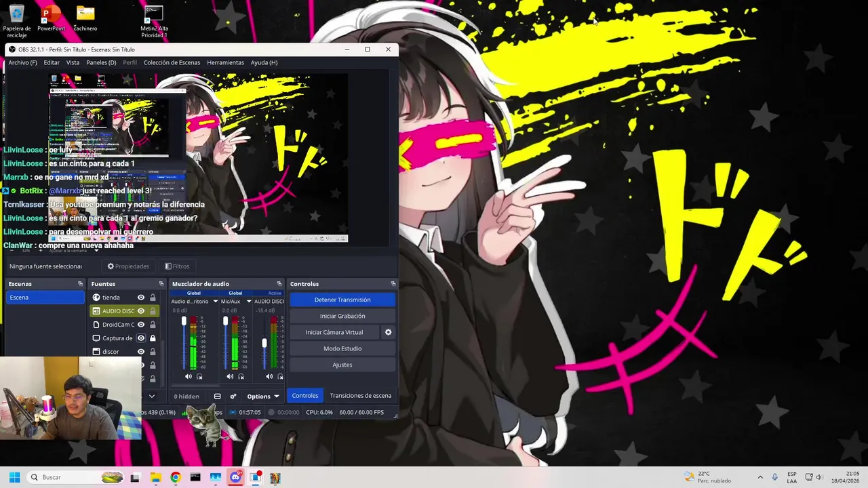The height and width of the screenshot is (488, 868).
Task: Click the Mic/Aux volume fader
Action: pyautogui.click(x=225, y=321)
